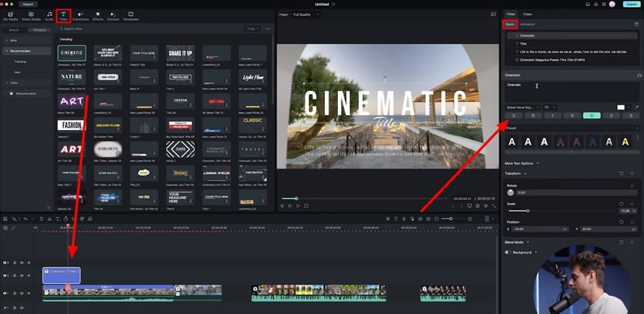The height and width of the screenshot is (314, 644).
Task: Click the Export button
Action: [x=630, y=4]
